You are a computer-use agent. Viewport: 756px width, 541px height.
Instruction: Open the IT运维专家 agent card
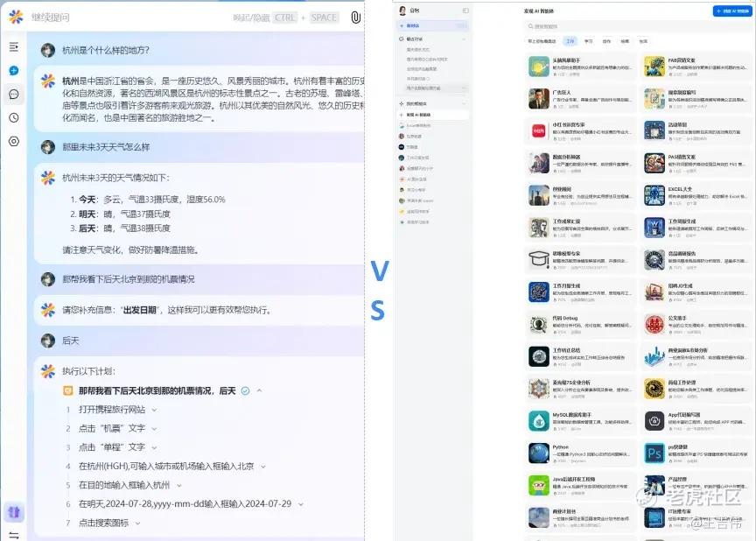pos(696,517)
